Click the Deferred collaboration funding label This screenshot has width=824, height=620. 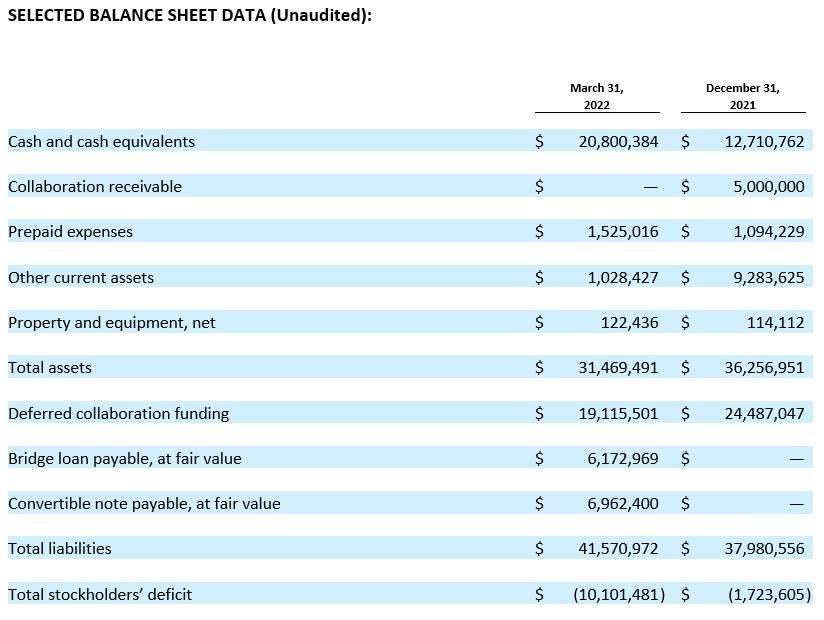(x=118, y=413)
